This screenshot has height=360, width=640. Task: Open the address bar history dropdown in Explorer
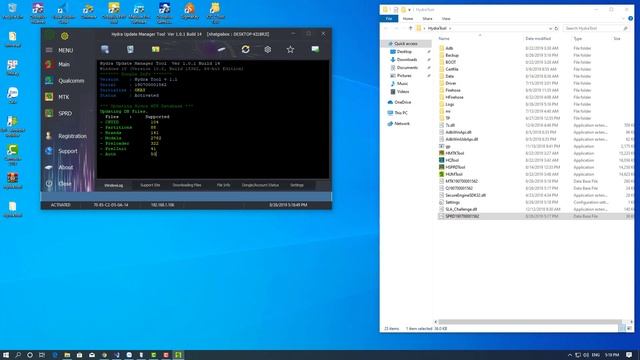tap(550, 29)
